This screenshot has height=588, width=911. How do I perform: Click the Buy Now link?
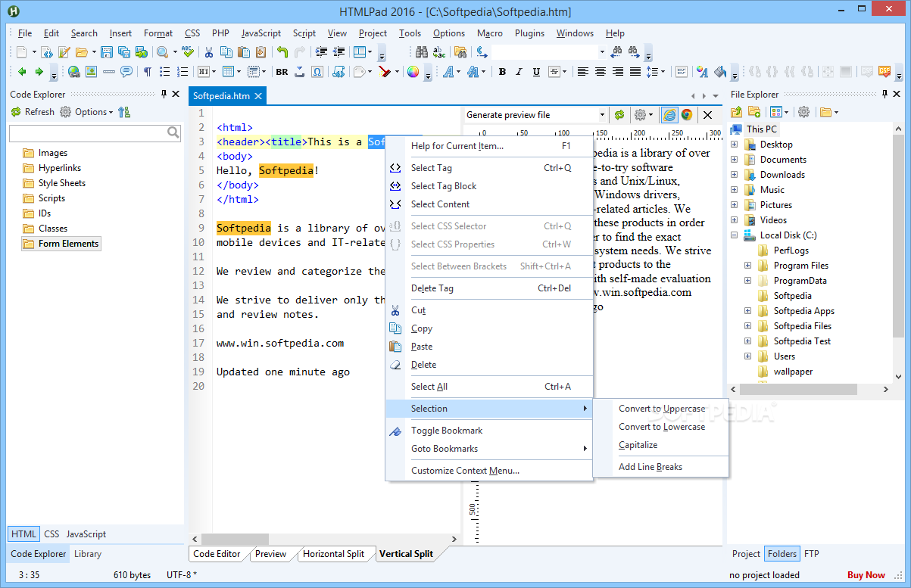[x=866, y=575]
